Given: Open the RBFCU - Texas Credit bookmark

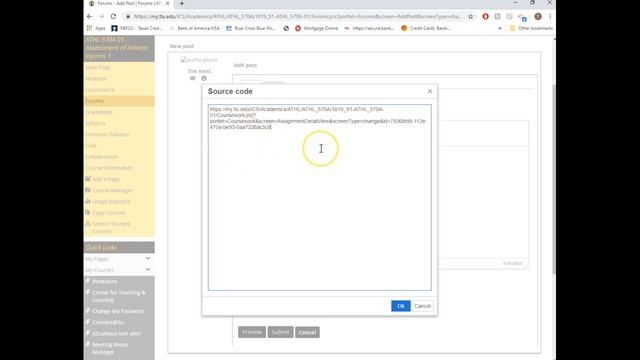Looking at the screenshot, I should coord(137,28).
